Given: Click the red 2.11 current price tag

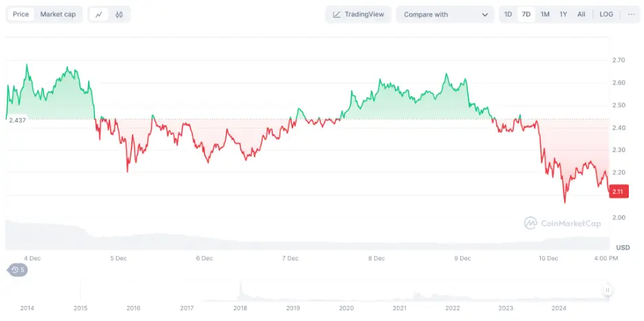Looking at the screenshot, I should tap(617, 192).
